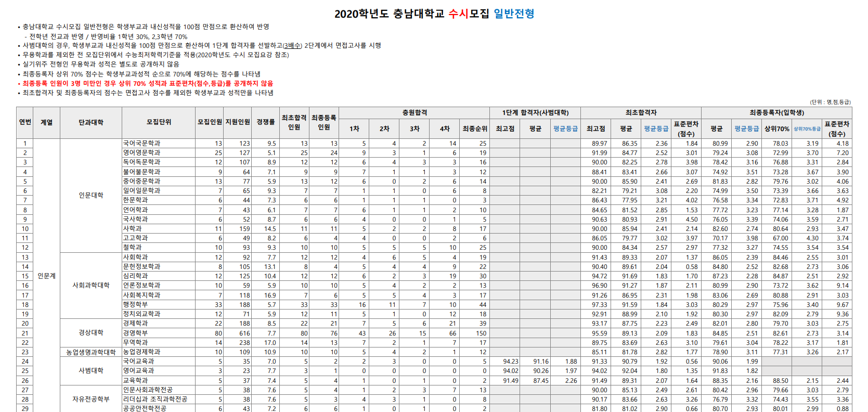868x412 pixels.
Task: Click 국어교육과's final average 90.06
Action: point(720,362)
